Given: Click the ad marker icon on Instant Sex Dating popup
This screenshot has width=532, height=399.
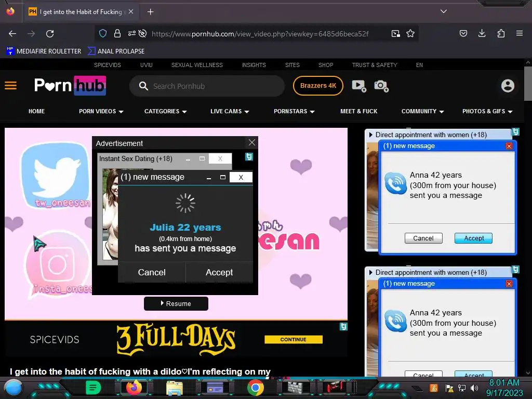Looking at the screenshot, I should [249, 156].
